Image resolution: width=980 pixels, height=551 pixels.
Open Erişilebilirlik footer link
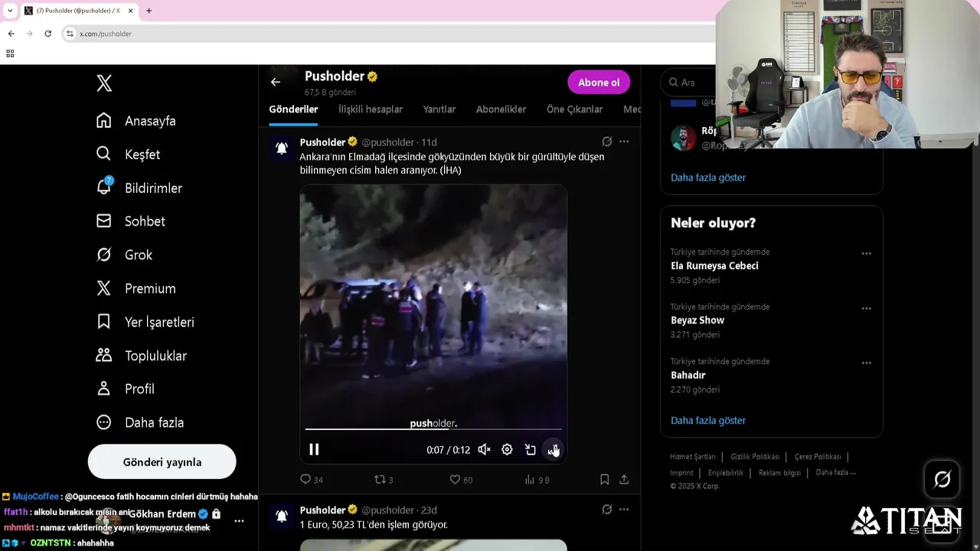[x=726, y=473]
